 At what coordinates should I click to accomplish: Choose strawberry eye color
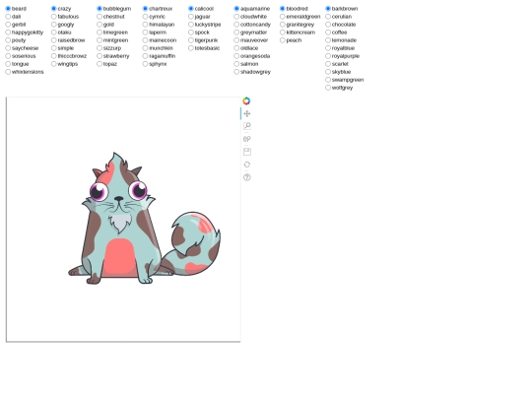[100, 56]
